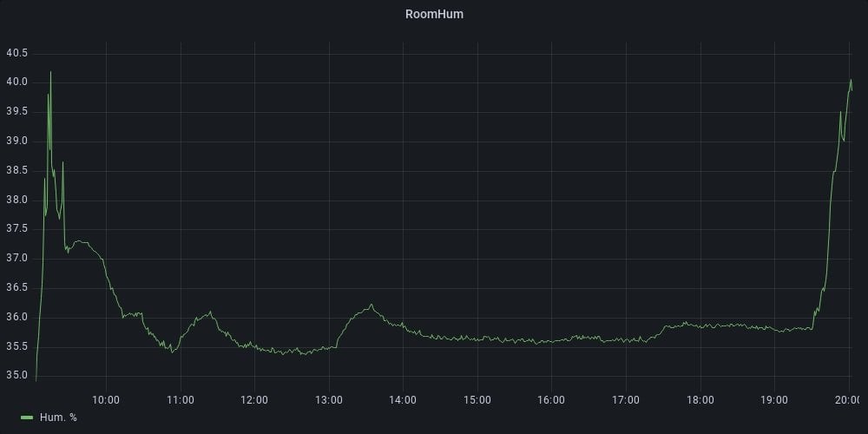Screen dimensions: 868x434
Task: Click the 37.5 y-axis value
Action: click(x=17, y=229)
